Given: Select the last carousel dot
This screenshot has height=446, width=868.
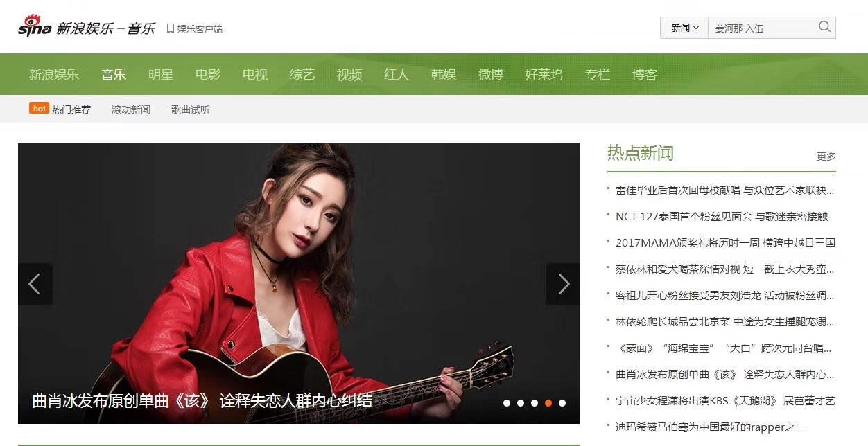Looking at the screenshot, I should point(562,403).
